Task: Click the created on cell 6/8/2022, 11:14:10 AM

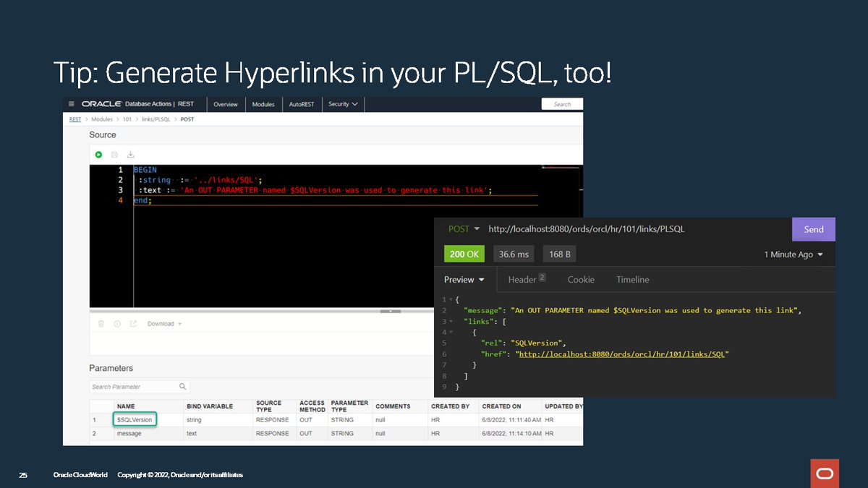Action: (511, 434)
